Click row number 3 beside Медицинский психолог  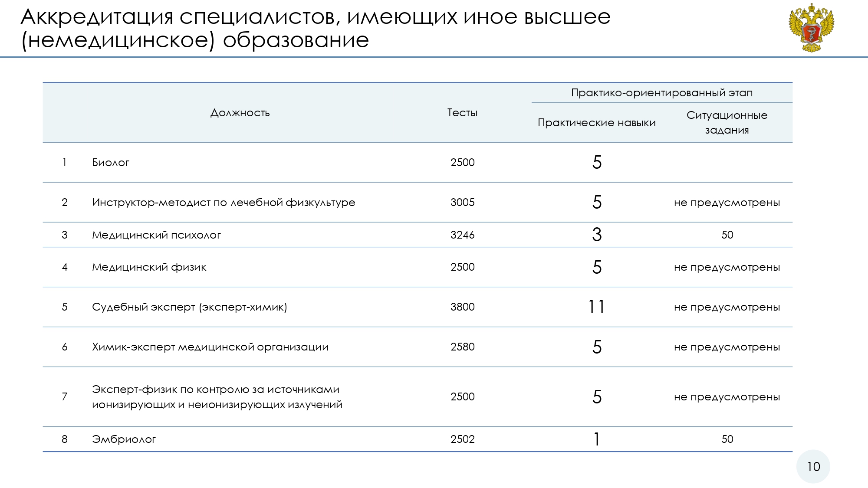coord(64,235)
